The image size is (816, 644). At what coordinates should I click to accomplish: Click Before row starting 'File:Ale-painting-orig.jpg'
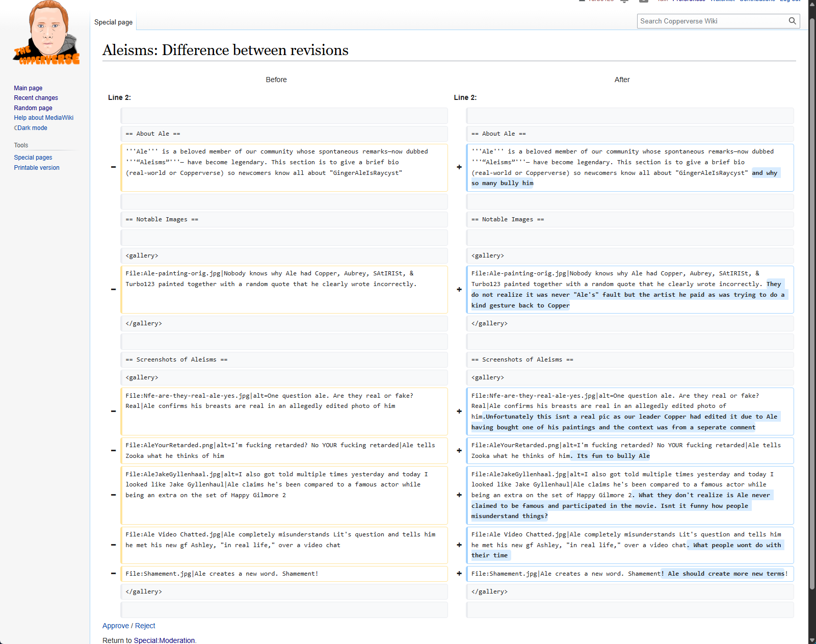tap(284, 290)
